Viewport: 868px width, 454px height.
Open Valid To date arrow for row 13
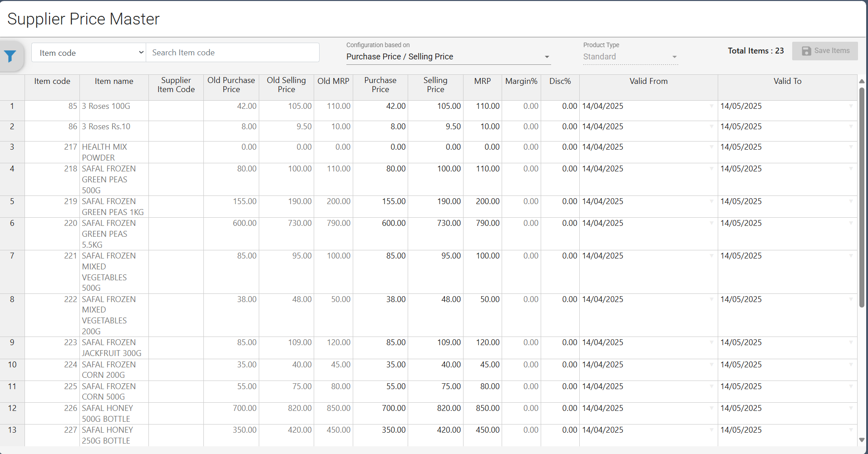[851, 430]
